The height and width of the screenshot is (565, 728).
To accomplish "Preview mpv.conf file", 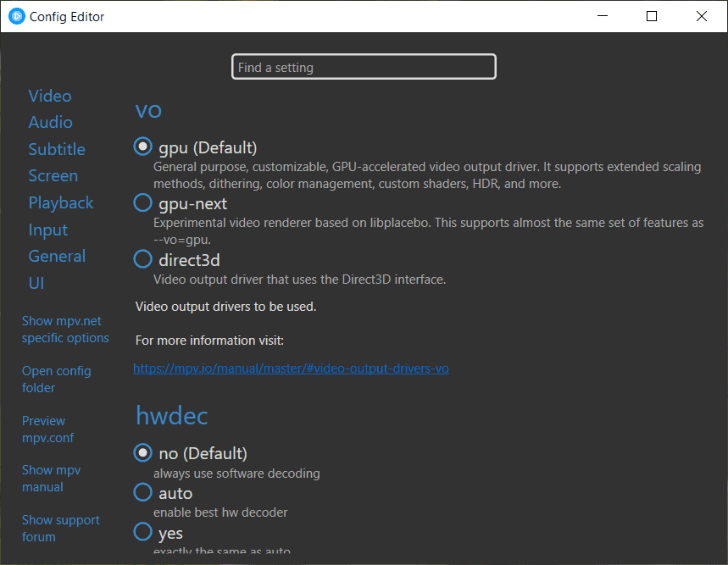I will [48, 429].
